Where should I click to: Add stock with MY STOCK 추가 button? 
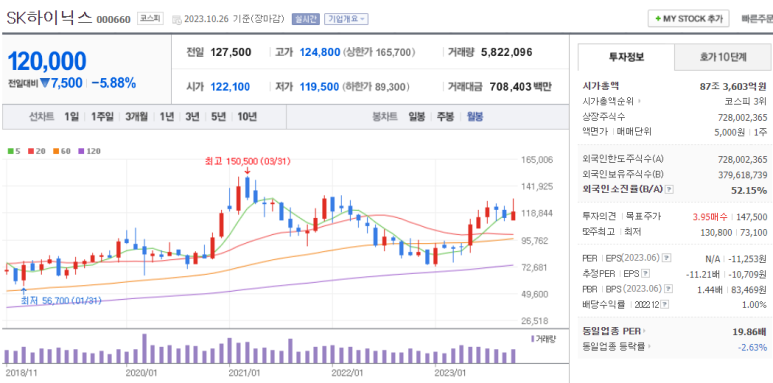click(688, 19)
